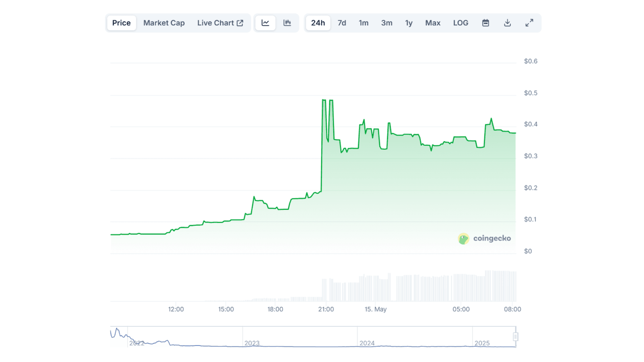The width and height of the screenshot is (644, 362).
Task: Click the 15:00 time axis label
Action: click(x=226, y=309)
